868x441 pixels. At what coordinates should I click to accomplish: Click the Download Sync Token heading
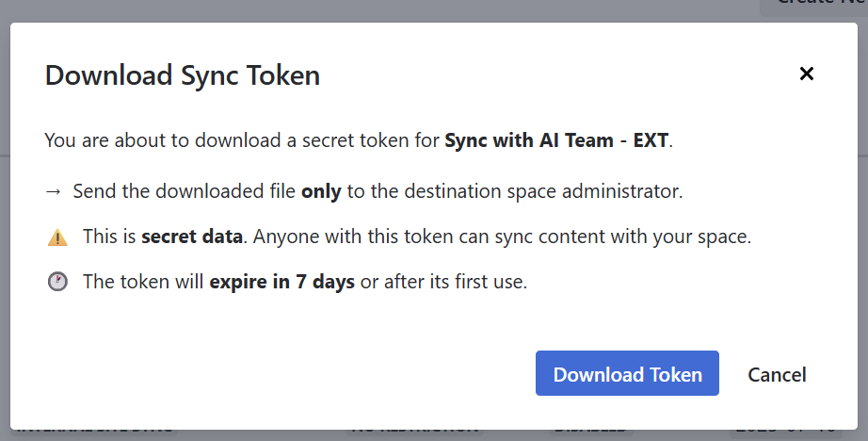click(183, 75)
